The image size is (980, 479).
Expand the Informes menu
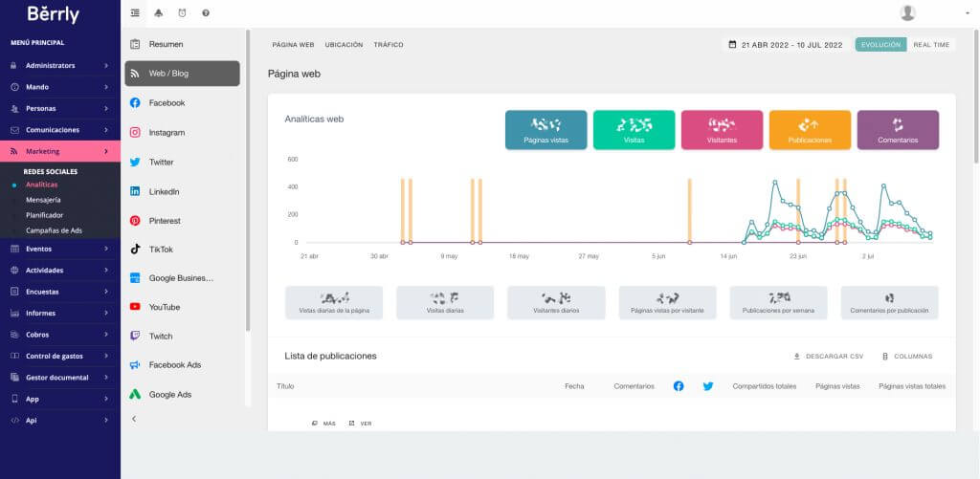[60, 313]
